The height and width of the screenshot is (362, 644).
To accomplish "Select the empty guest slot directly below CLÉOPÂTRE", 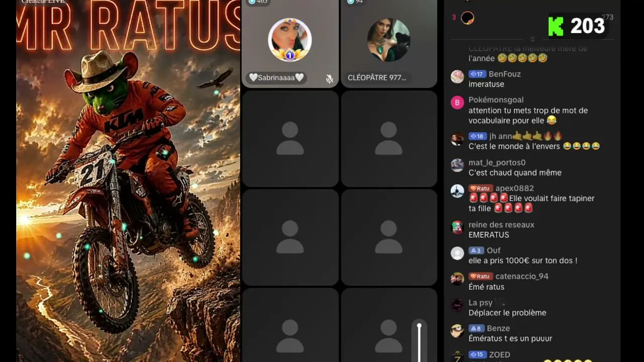I will tap(389, 139).
